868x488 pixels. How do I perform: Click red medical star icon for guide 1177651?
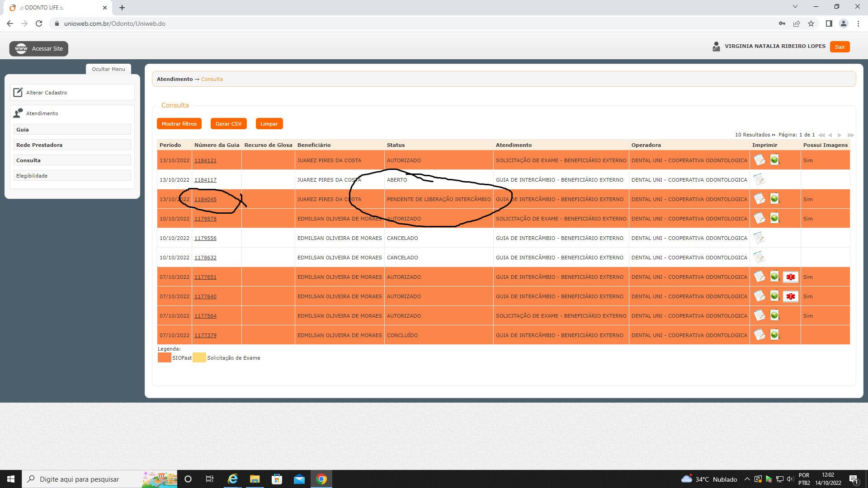(790, 277)
